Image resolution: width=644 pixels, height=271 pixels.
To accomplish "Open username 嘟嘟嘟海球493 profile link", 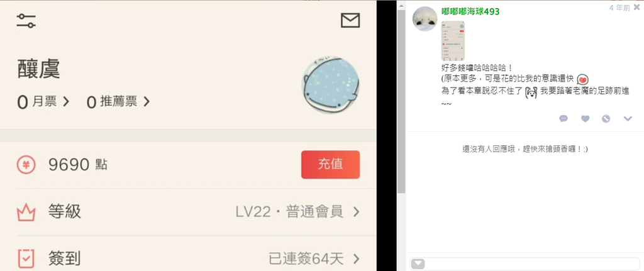I will 470,11.
